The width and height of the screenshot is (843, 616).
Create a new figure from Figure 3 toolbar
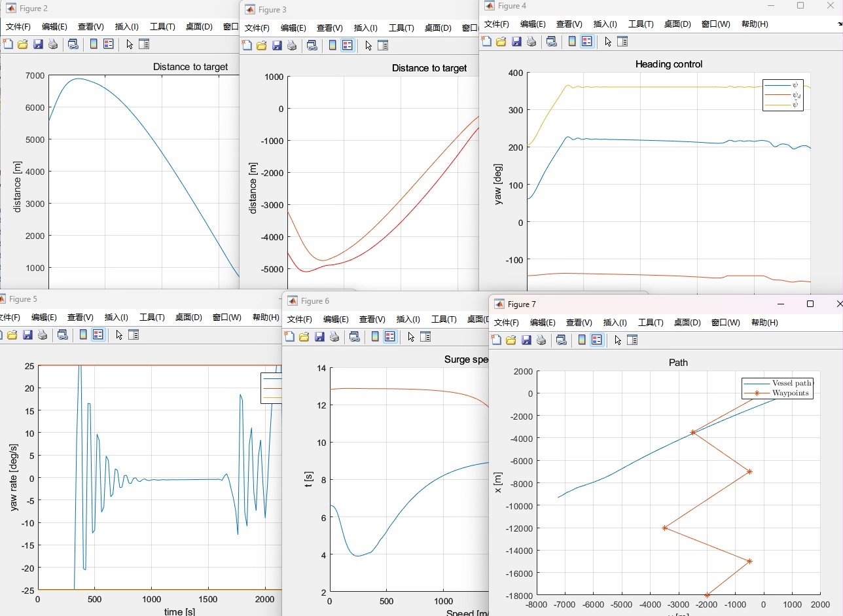coord(247,45)
